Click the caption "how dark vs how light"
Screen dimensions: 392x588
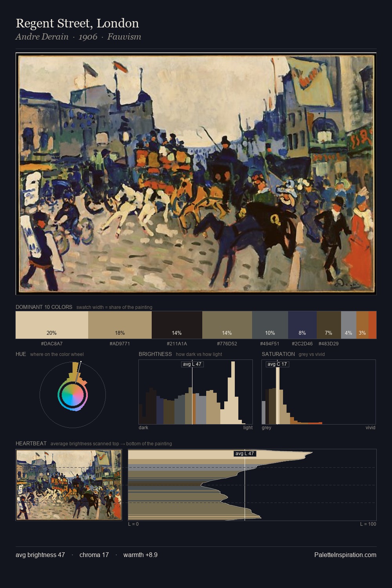[x=199, y=354]
